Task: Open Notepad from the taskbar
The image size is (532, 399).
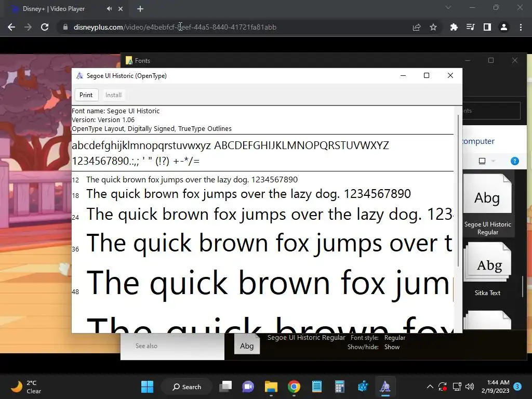Action: click(x=316, y=387)
